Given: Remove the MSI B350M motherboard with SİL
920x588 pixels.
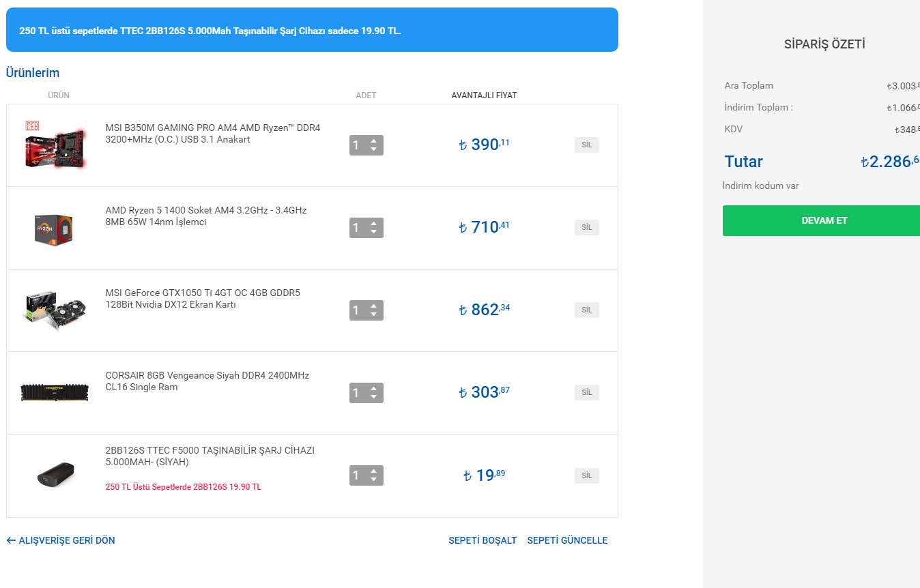Looking at the screenshot, I should 586,145.
